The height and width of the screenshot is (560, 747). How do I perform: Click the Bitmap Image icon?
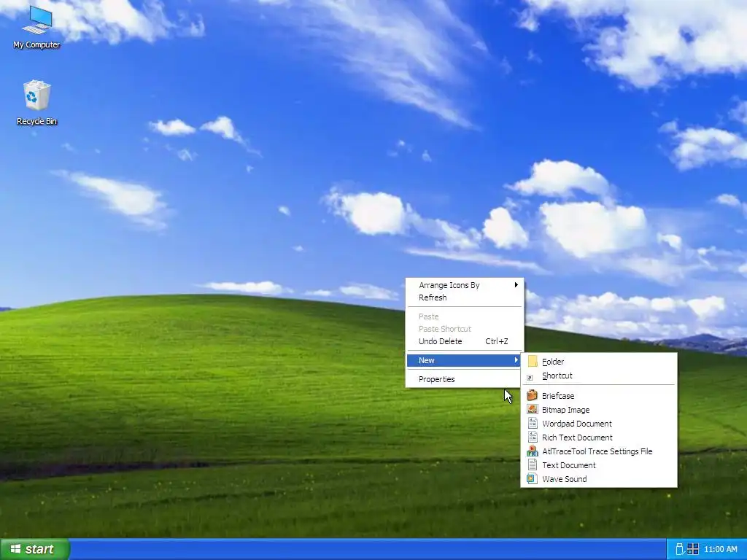click(532, 410)
